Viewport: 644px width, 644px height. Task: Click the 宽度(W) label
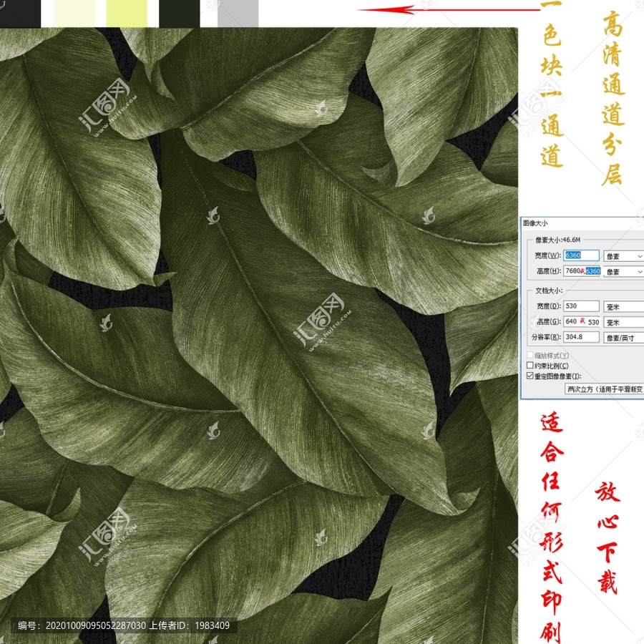point(548,255)
